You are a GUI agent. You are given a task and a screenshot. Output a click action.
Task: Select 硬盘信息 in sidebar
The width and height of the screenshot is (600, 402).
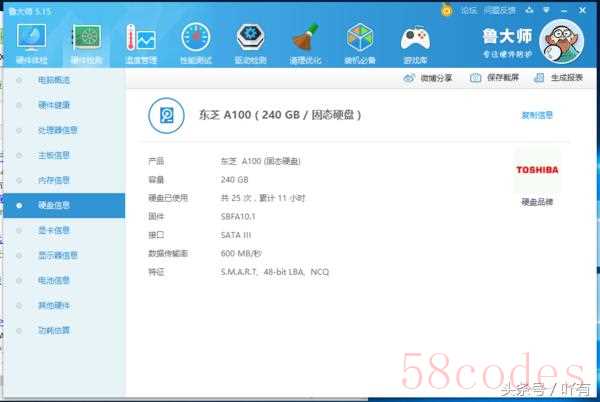[64, 205]
